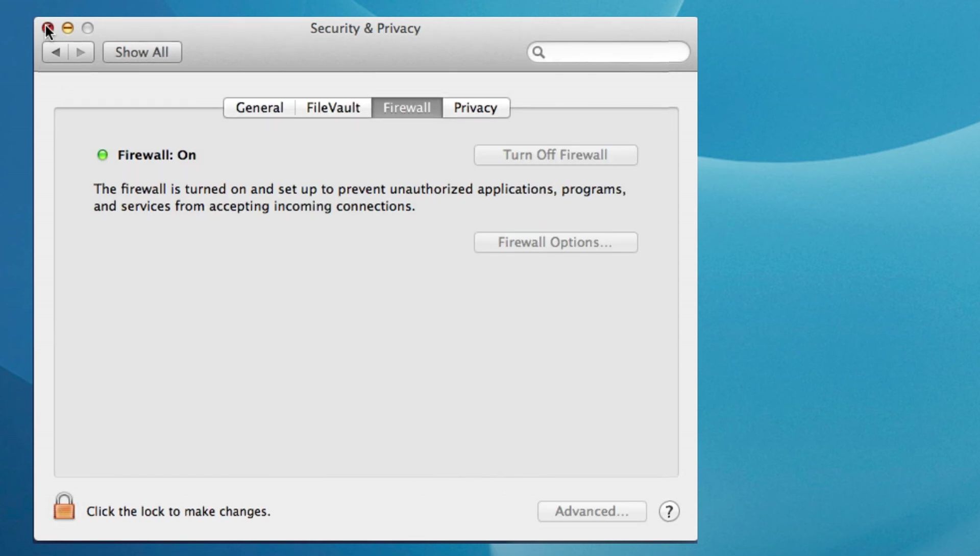Switch to the General tab
The image size is (980, 556).
pos(259,108)
